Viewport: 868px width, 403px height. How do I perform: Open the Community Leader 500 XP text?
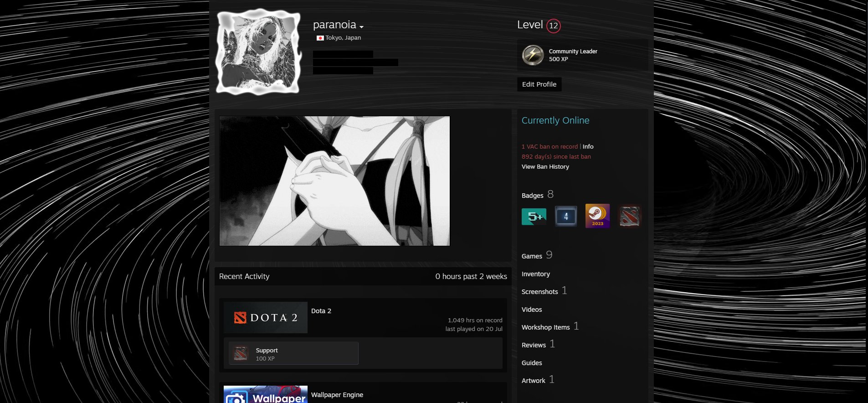point(573,55)
